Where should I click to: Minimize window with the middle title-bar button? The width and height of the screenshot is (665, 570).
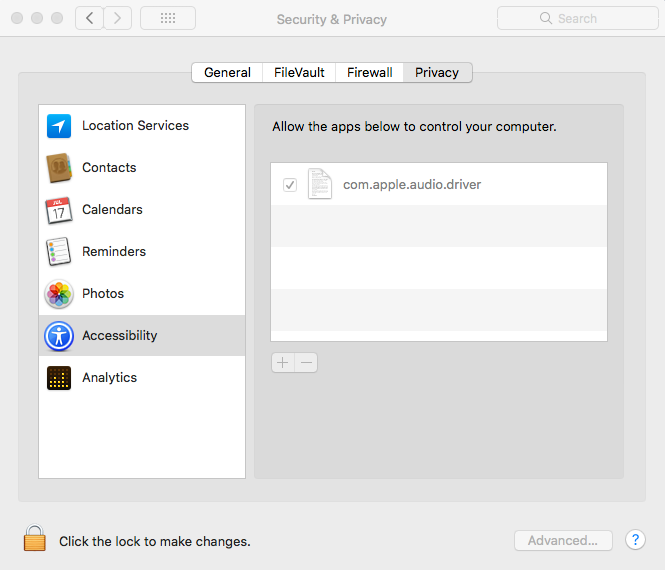pos(37,18)
